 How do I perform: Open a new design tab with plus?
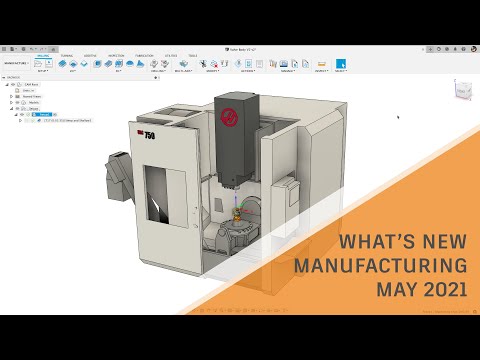[x=430, y=49]
